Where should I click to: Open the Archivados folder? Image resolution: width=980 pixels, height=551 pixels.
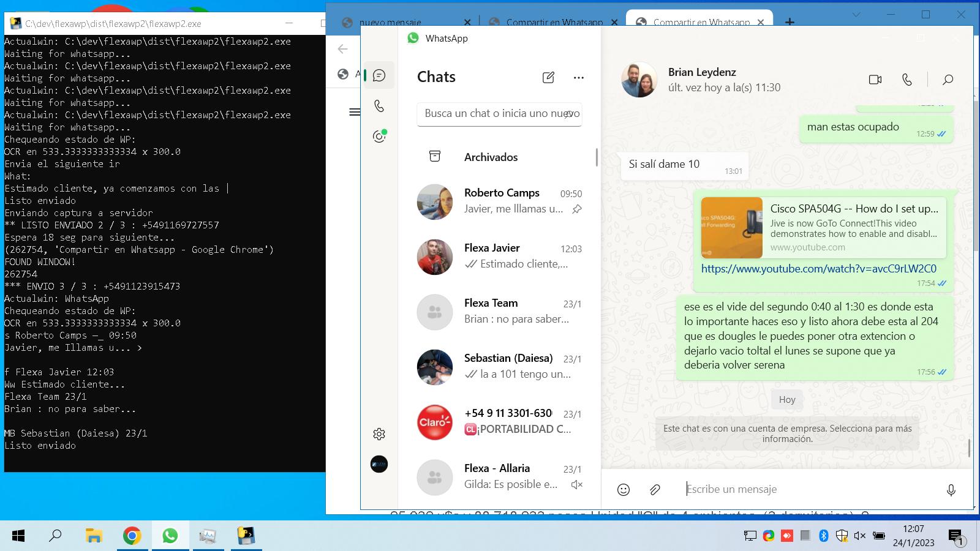pyautogui.click(x=499, y=157)
